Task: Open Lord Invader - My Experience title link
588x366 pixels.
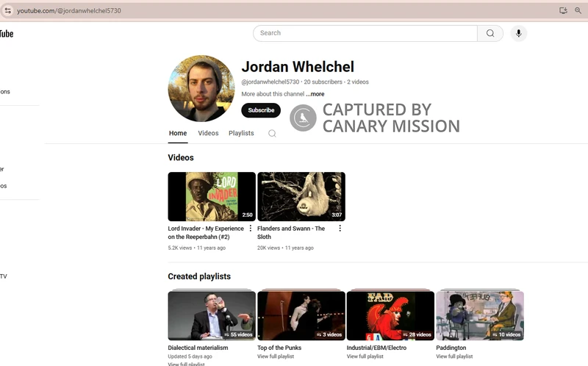Action: click(x=206, y=232)
